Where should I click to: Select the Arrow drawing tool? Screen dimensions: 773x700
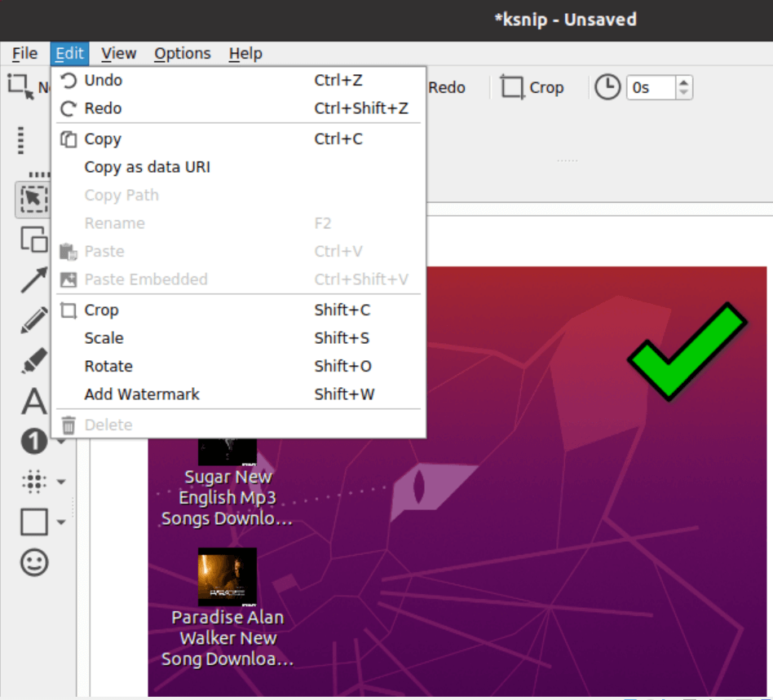pyautogui.click(x=33, y=280)
